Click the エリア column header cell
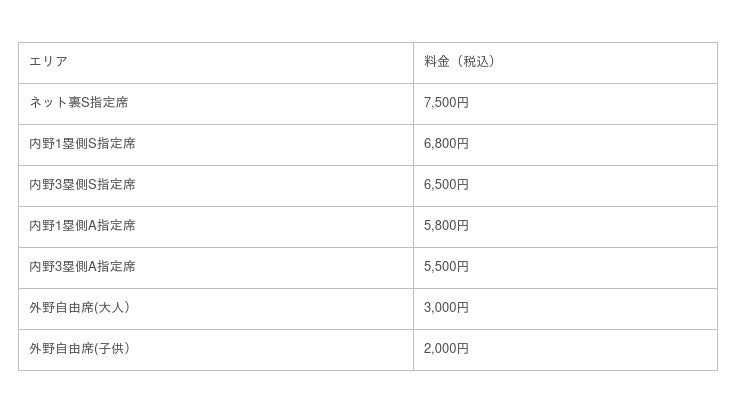This screenshot has height=411, width=740. click(215, 62)
